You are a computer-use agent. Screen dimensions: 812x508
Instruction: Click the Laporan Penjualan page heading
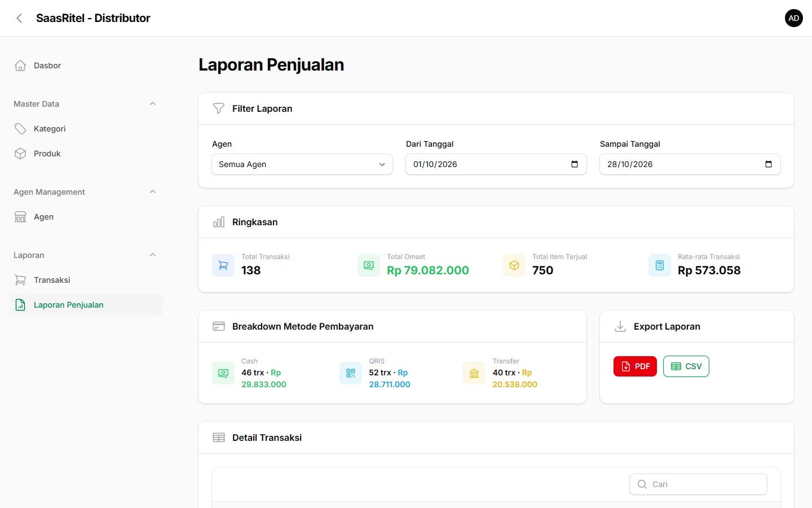pyautogui.click(x=271, y=65)
